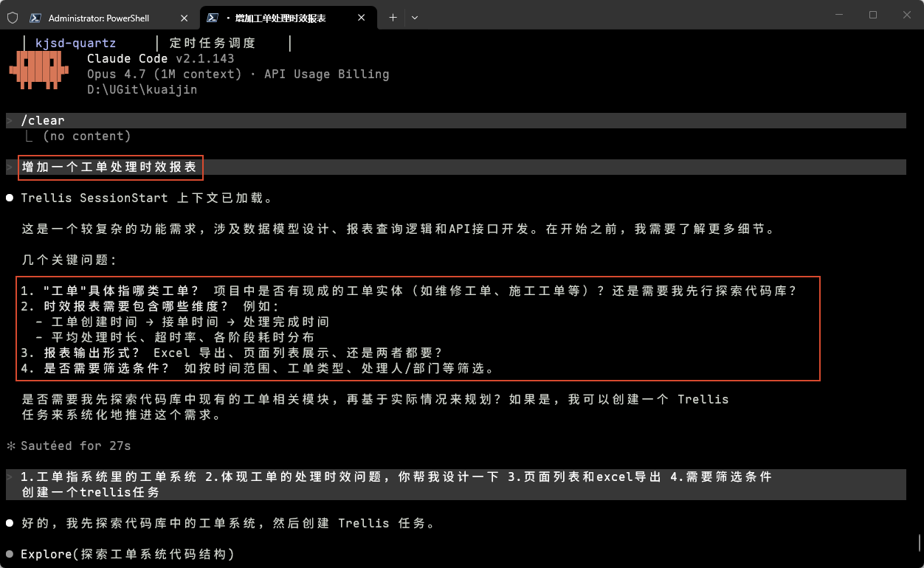This screenshot has width=924, height=568.
Task: Click question 2 时效报表需要包含哪些维度
Action: pyautogui.click(x=150, y=307)
